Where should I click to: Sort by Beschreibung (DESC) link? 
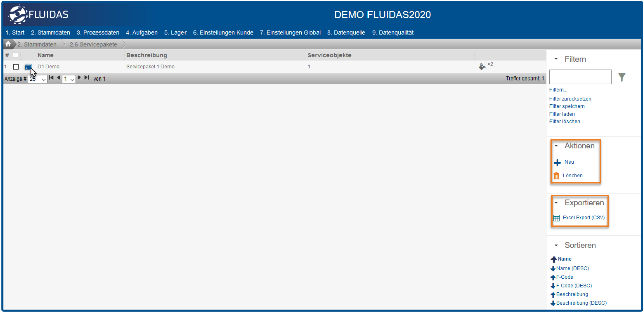(x=581, y=303)
